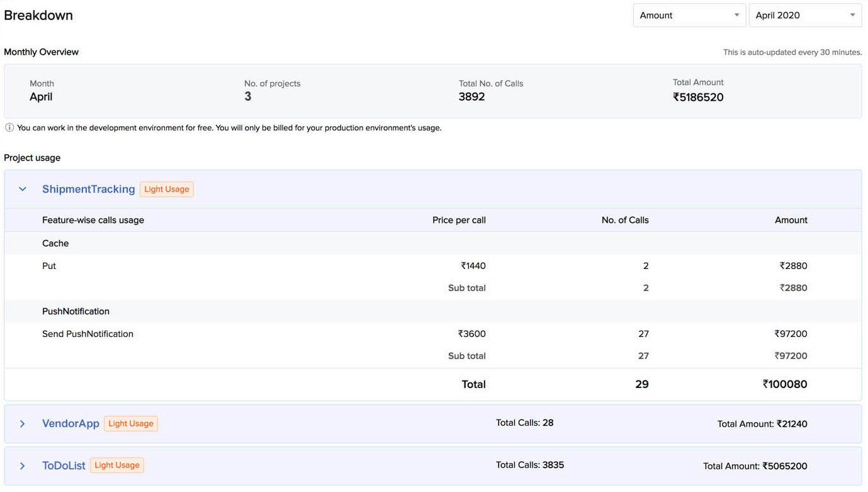Viewport: 868px width, 492px height.
Task: Click the Project usage section label
Action: coord(31,157)
